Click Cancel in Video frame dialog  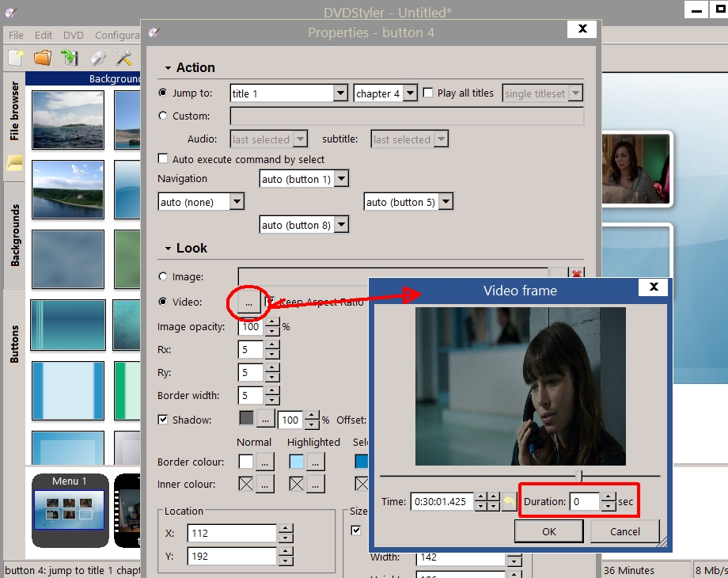(625, 531)
